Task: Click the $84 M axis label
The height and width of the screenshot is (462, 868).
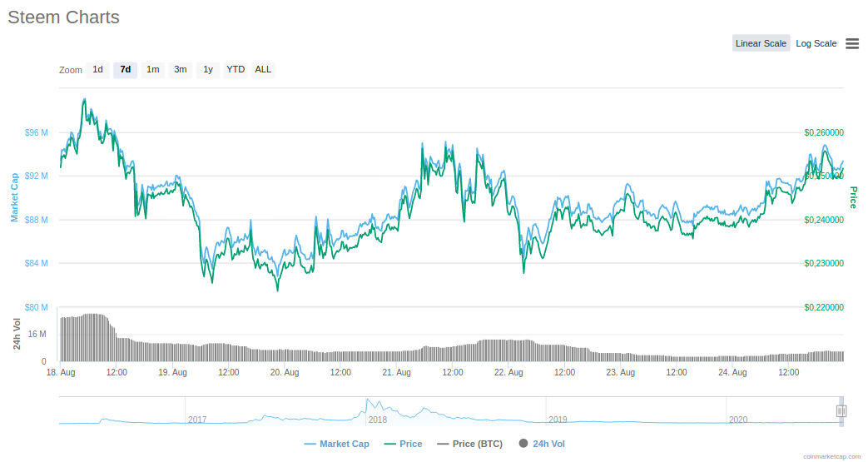Action: coord(36,263)
